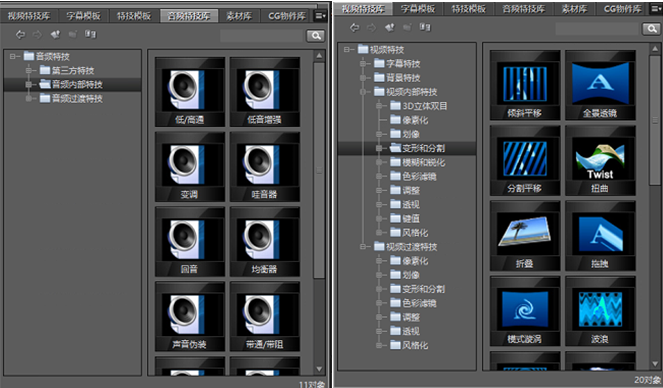The height and width of the screenshot is (388, 663).
Task: Click search input field in audio library panel
Action: (x=262, y=36)
